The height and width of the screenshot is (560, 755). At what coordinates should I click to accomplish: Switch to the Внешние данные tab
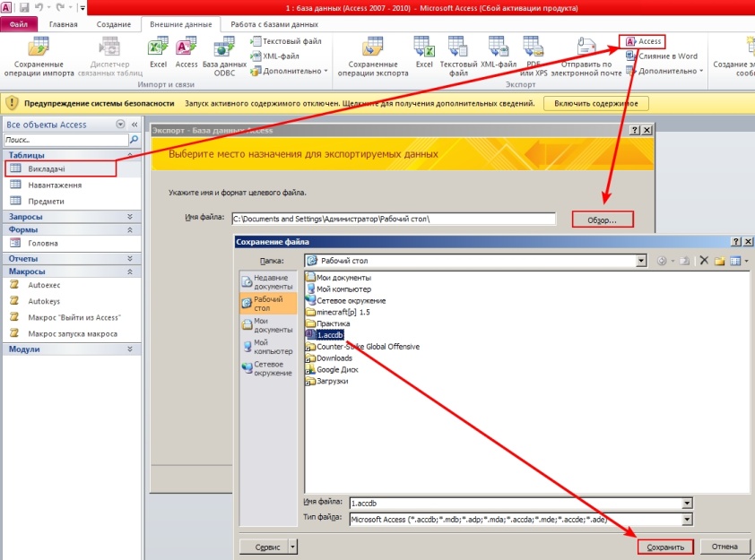[180, 24]
